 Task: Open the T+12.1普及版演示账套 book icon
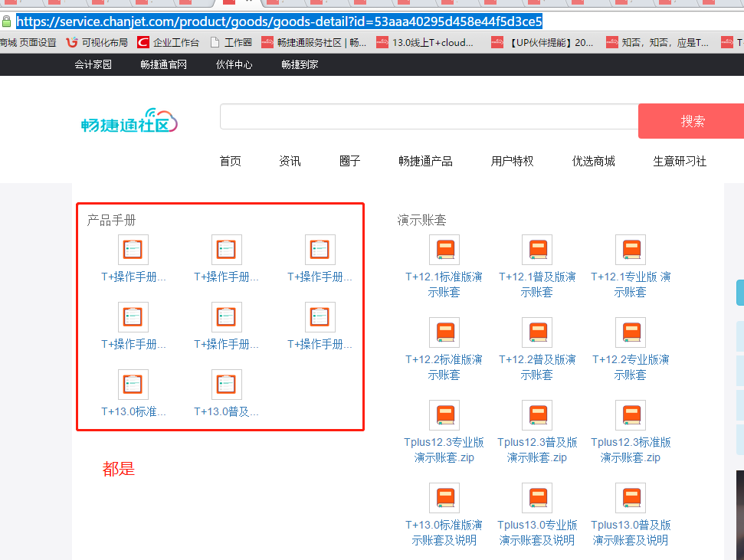[x=537, y=250]
